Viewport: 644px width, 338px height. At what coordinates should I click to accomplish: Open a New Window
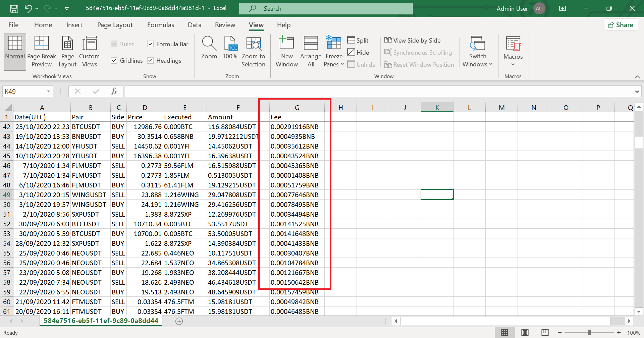pyautogui.click(x=286, y=51)
